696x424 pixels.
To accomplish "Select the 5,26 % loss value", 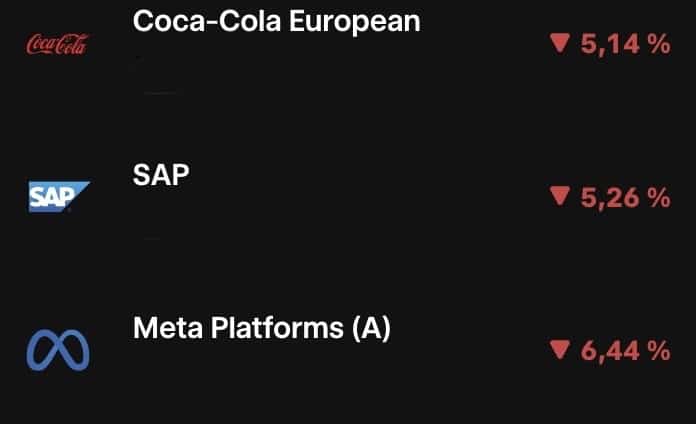I will [625, 198].
